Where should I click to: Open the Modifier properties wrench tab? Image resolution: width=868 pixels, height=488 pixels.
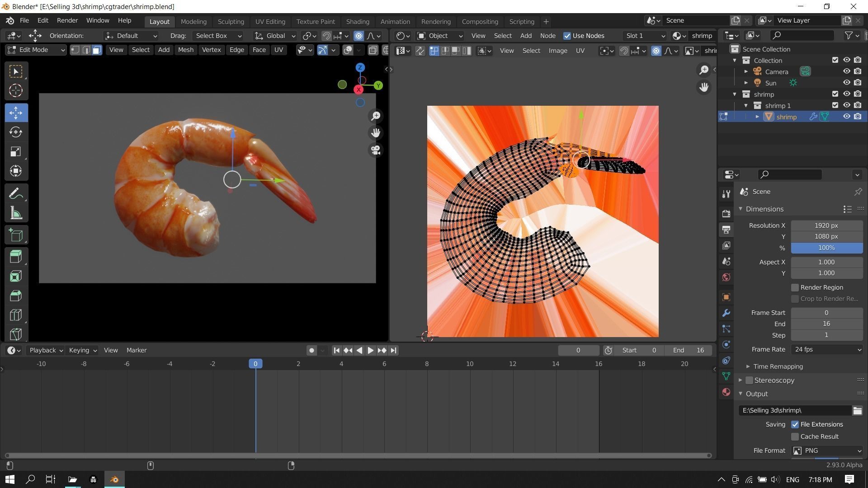726,313
